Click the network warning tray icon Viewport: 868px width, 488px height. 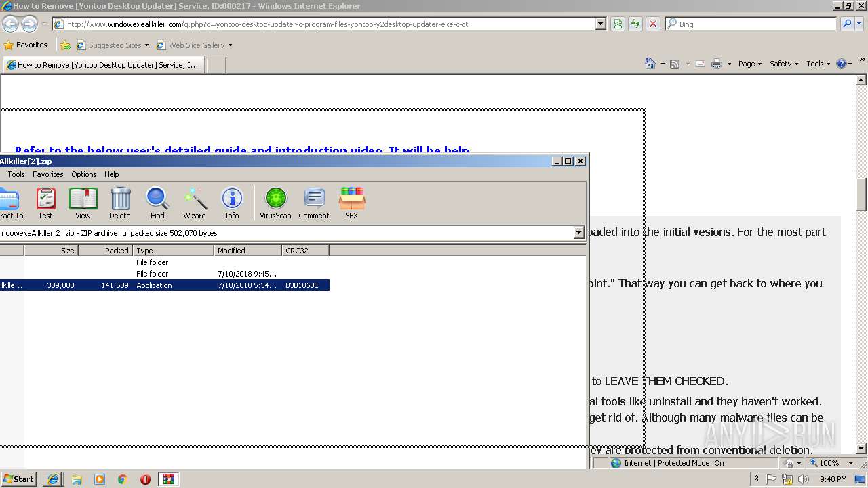787,479
